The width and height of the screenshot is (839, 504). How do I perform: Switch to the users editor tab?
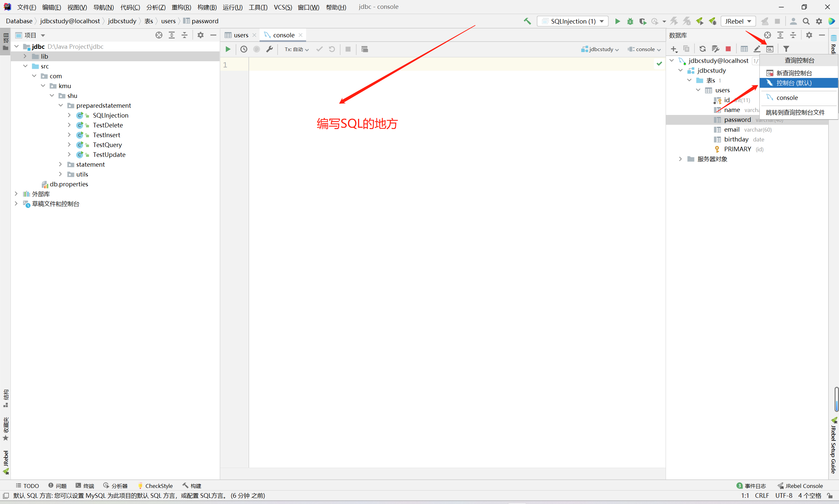(x=241, y=35)
